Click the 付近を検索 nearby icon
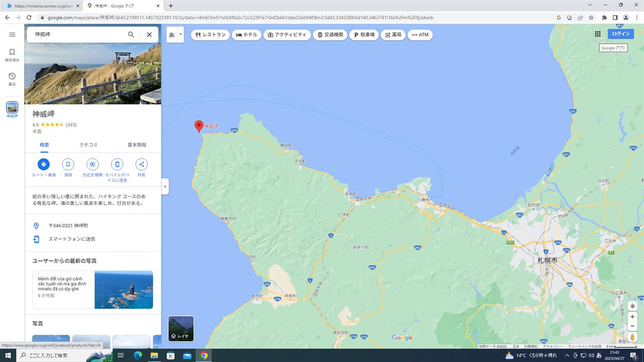 click(x=93, y=164)
